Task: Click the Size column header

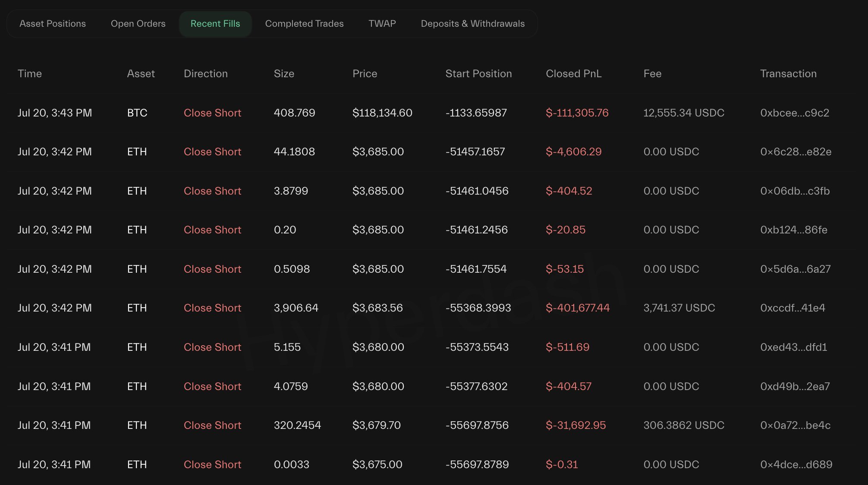Action: (284, 74)
